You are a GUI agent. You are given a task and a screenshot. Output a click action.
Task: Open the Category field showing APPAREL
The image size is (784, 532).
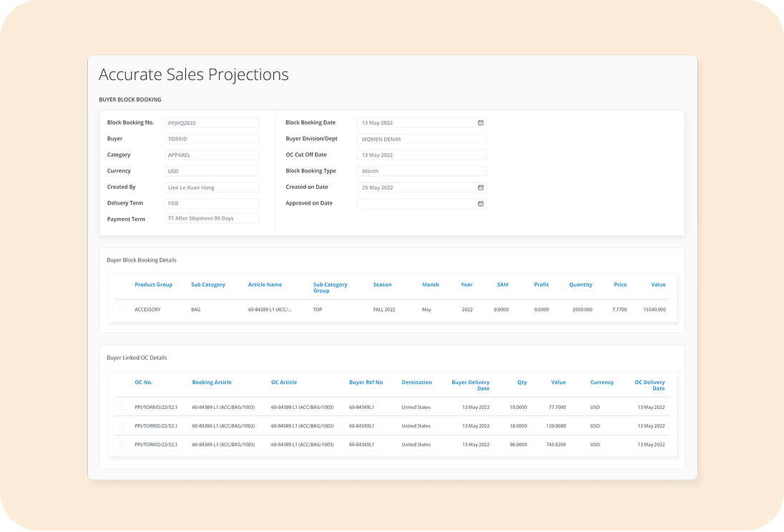[x=211, y=155]
